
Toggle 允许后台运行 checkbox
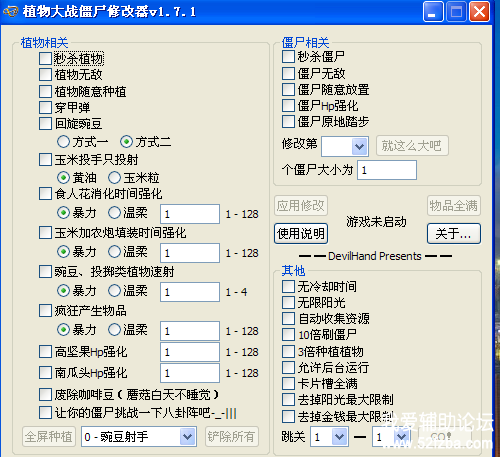coord(288,367)
